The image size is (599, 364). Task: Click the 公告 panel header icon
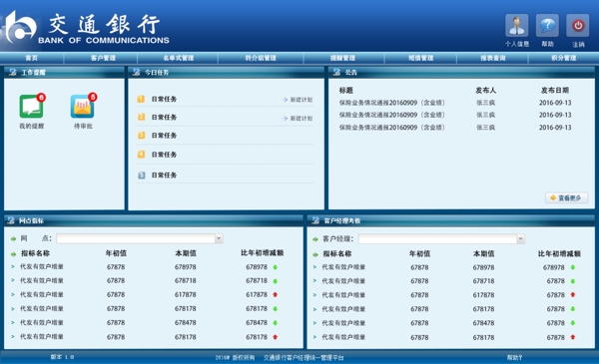click(336, 72)
